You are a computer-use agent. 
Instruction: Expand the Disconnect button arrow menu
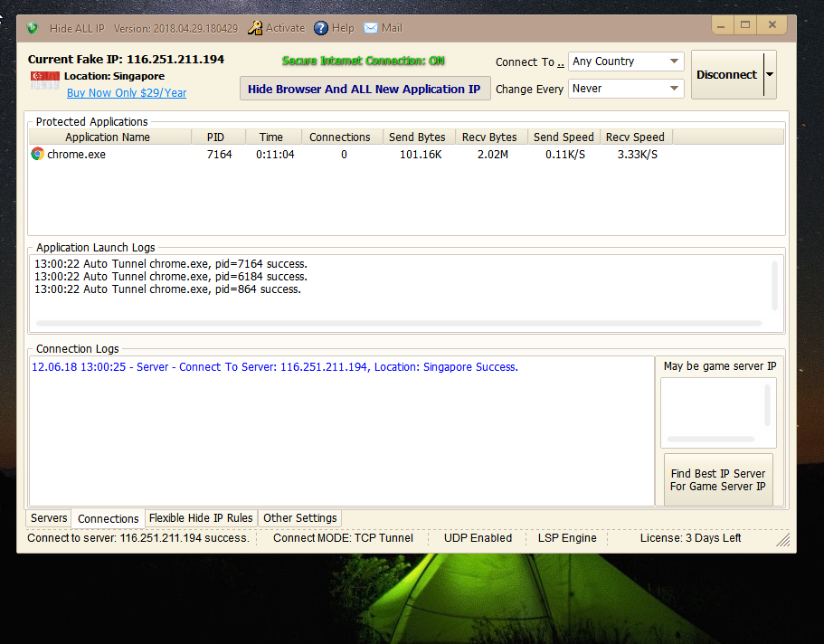point(770,75)
